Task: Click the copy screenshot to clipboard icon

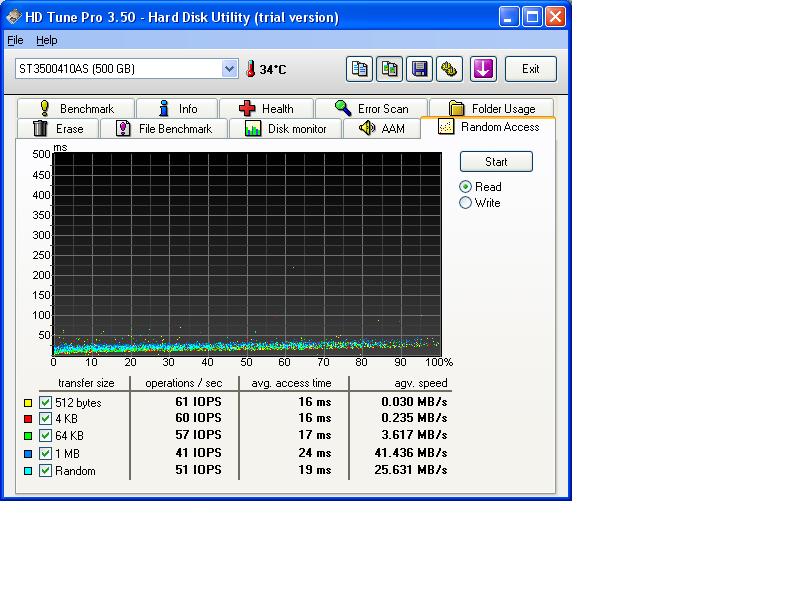Action: pos(390,69)
